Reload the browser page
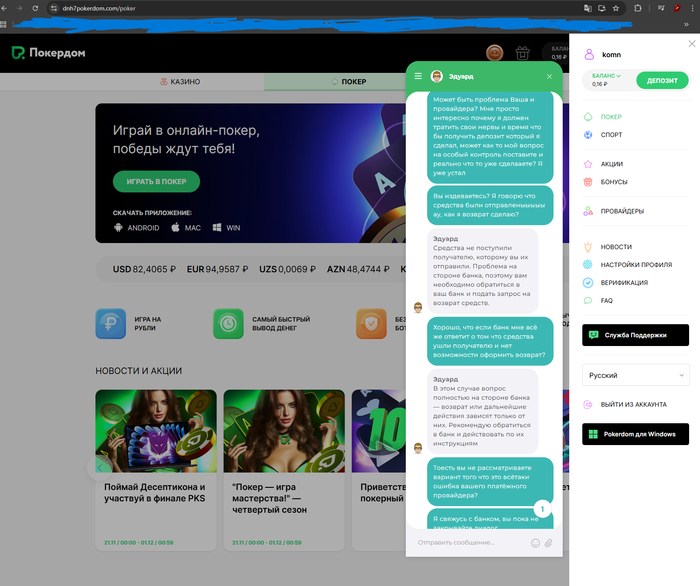The image size is (700, 586). [35, 8]
